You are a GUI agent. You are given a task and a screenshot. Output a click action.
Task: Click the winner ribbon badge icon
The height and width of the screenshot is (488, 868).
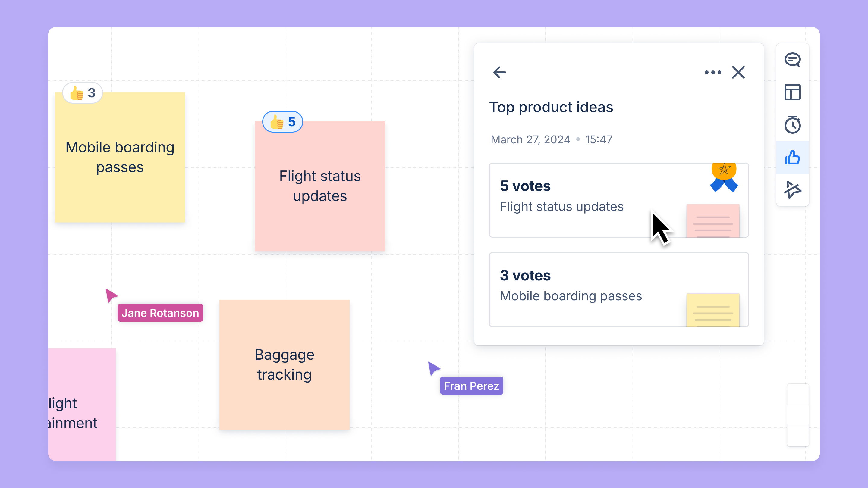click(x=724, y=177)
